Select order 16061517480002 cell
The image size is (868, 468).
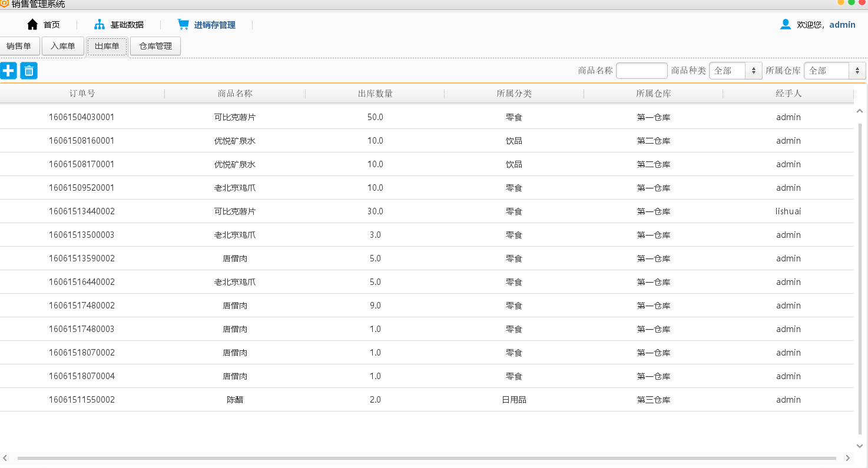click(x=82, y=306)
